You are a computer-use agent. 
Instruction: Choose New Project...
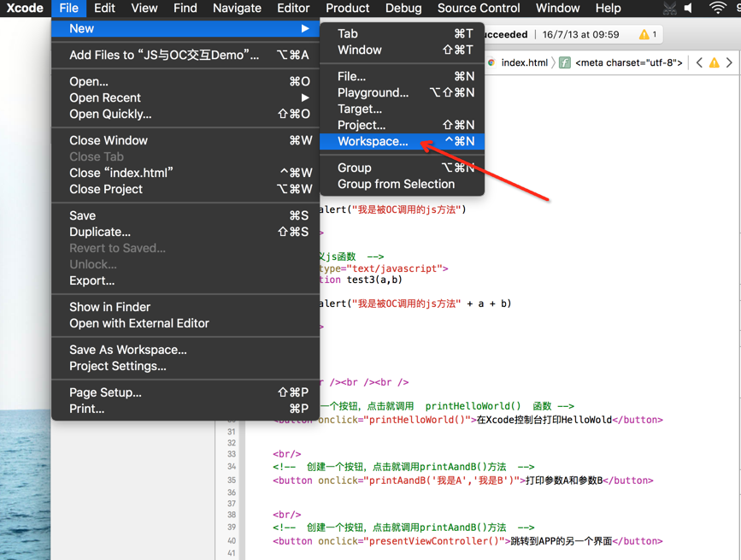[403, 125]
